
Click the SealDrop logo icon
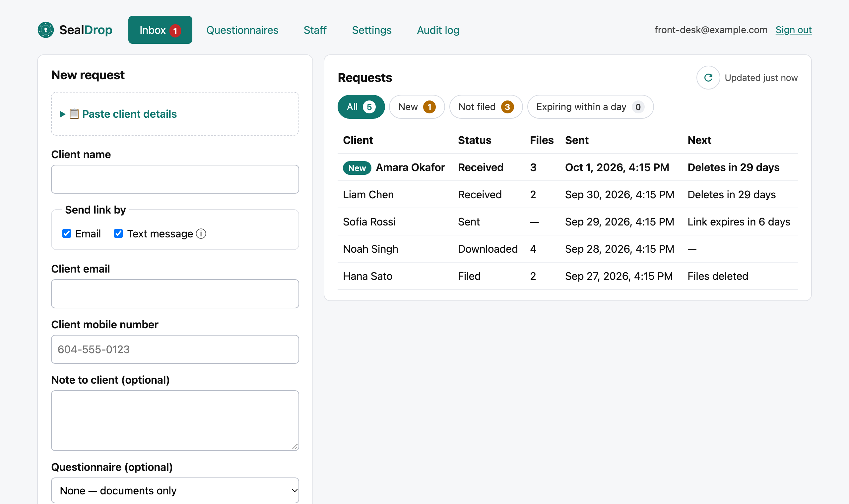tap(45, 30)
